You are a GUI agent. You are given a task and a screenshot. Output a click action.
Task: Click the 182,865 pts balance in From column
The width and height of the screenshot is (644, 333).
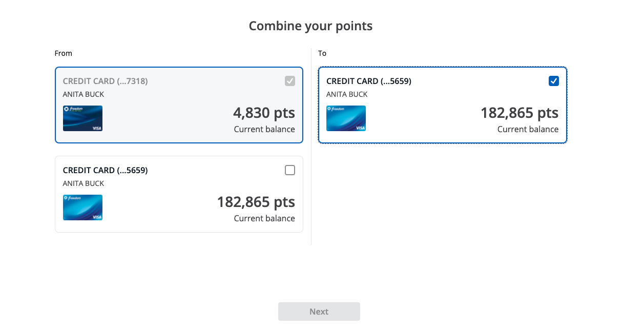pyautogui.click(x=256, y=202)
